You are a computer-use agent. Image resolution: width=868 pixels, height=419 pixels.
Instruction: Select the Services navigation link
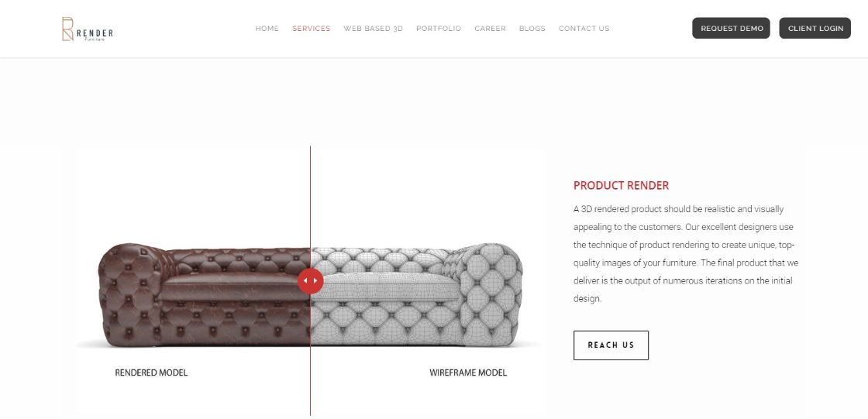(311, 28)
